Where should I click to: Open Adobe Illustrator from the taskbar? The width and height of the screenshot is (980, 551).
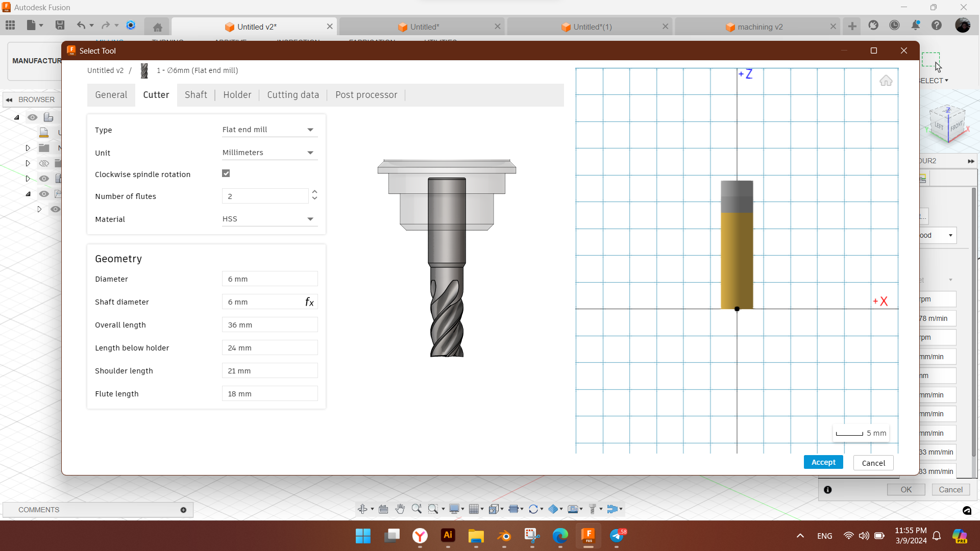[x=448, y=536]
